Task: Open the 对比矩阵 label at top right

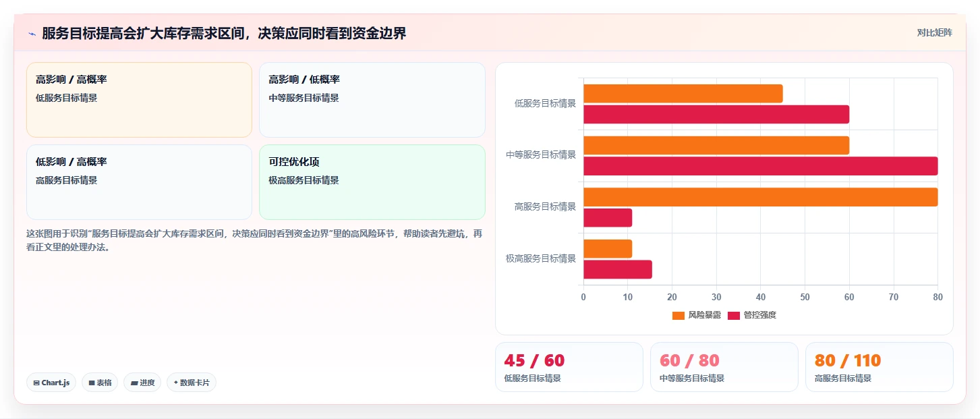Action: click(x=935, y=33)
